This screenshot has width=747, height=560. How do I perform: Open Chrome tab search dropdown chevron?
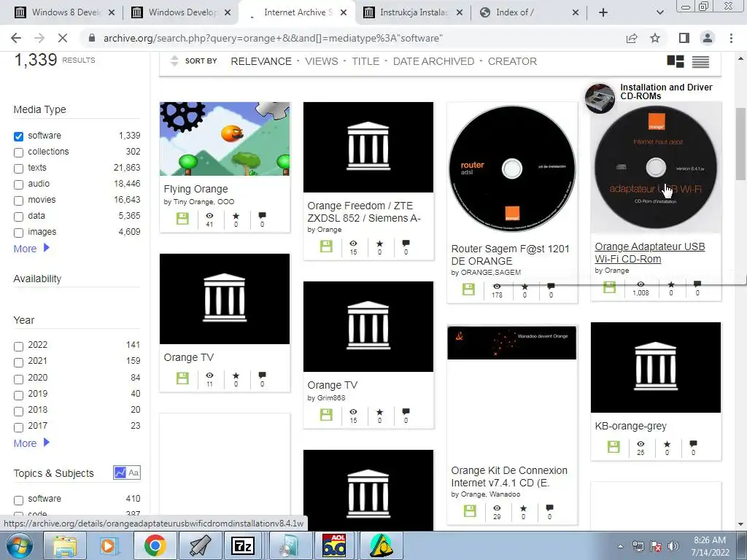tap(659, 12)
